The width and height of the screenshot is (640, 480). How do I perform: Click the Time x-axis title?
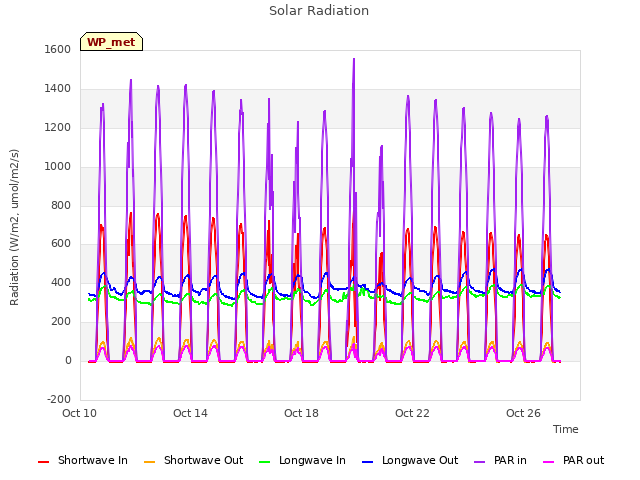click(565, 429)
